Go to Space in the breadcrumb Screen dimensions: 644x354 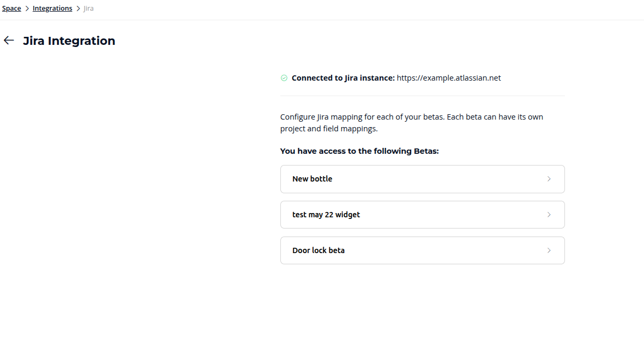(x=11, y=9)
